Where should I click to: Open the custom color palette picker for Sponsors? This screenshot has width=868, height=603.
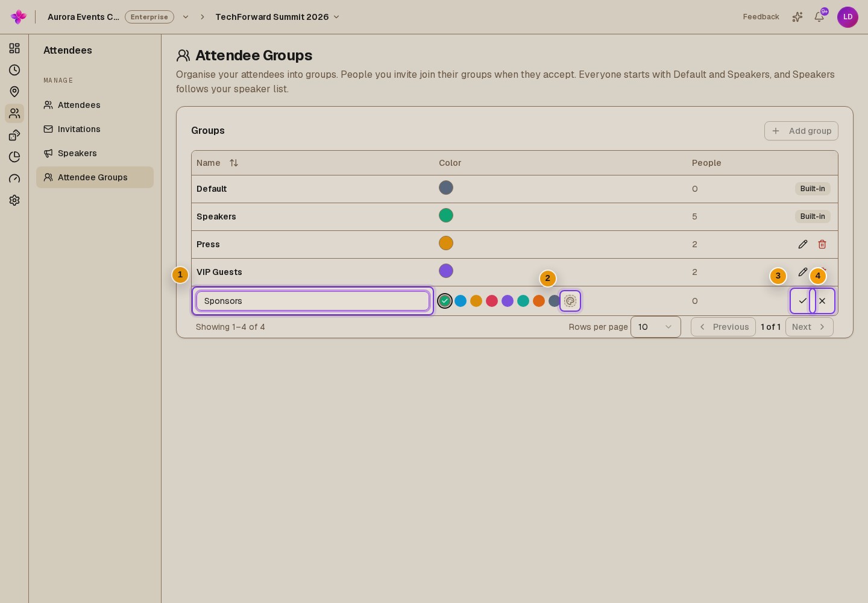[570, 301]
